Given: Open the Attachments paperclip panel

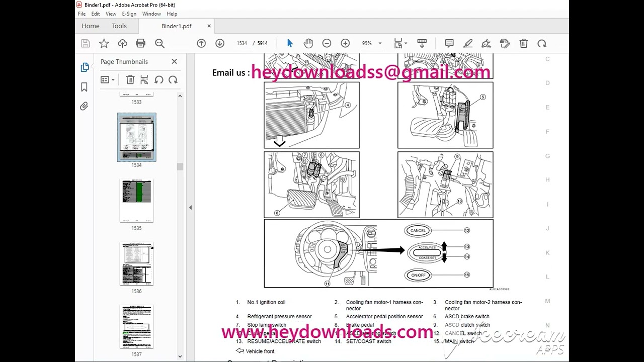Looking at the screenshot, I should [85, 106].
